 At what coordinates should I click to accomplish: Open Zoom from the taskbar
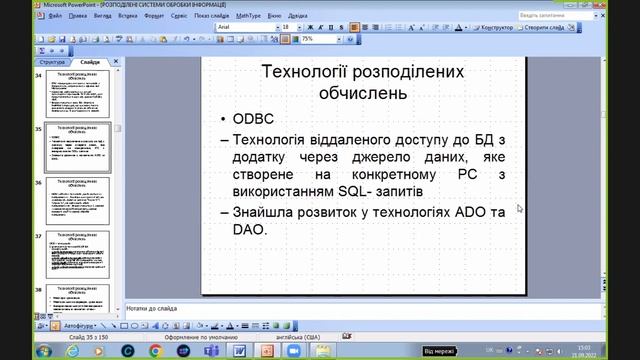coord(294,351)
